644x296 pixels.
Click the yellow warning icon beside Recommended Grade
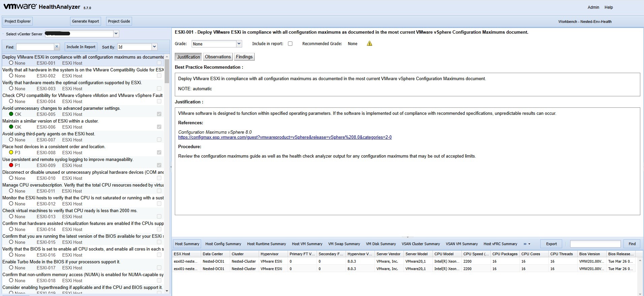(x=369, y=43)
